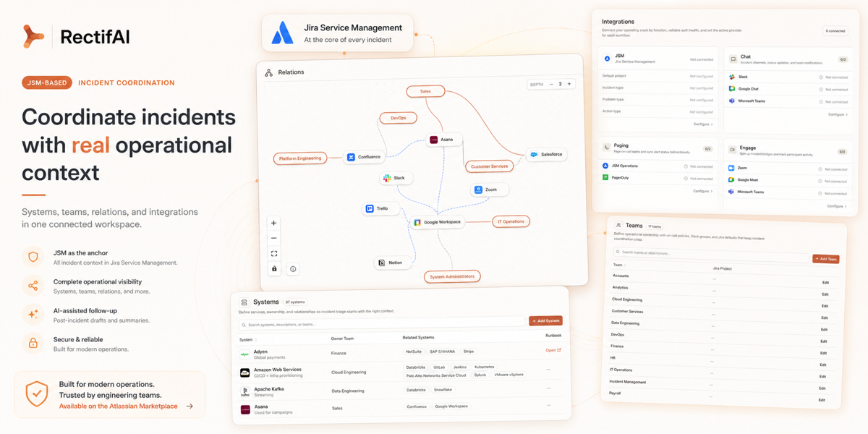Click the fit-to-screen icon in Relations
The image size is (868, 434).
pyautogui.click(x=273, y=253)
